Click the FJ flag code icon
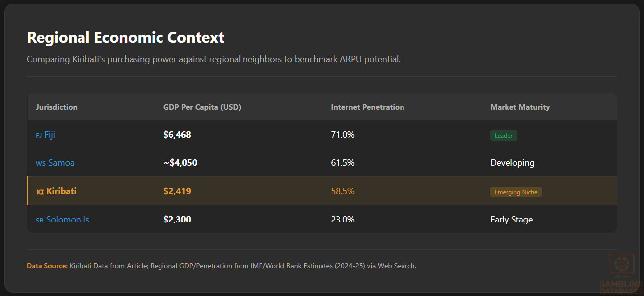 click(x=39, y=135)
